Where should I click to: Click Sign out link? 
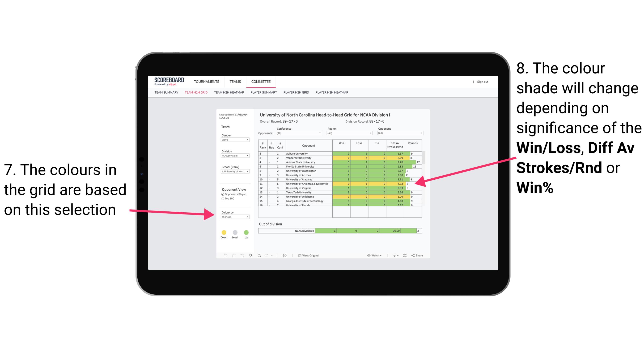tap(483, 81)
